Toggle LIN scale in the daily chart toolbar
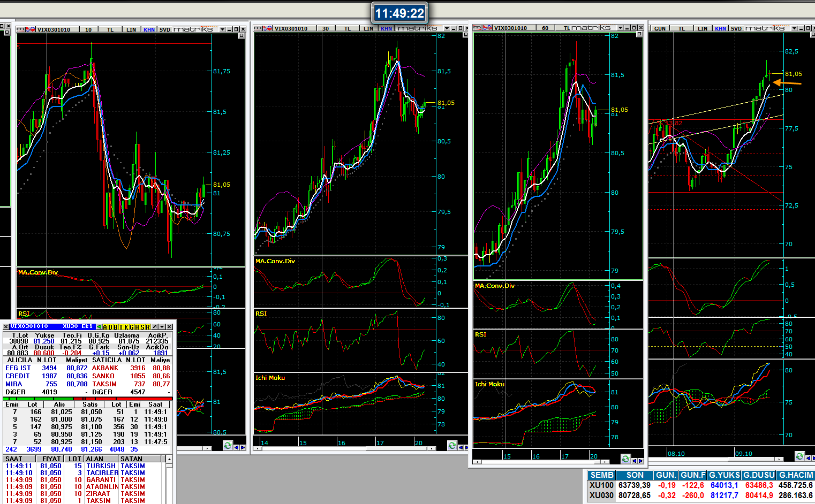This screenshot has width=815, height=504. (702, 28)
